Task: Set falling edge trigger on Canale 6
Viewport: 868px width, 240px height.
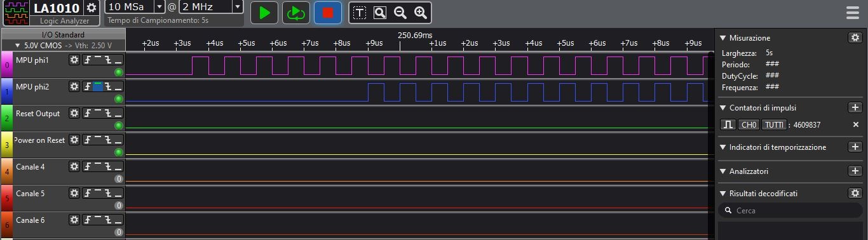Action: click(x=108, y=220)
